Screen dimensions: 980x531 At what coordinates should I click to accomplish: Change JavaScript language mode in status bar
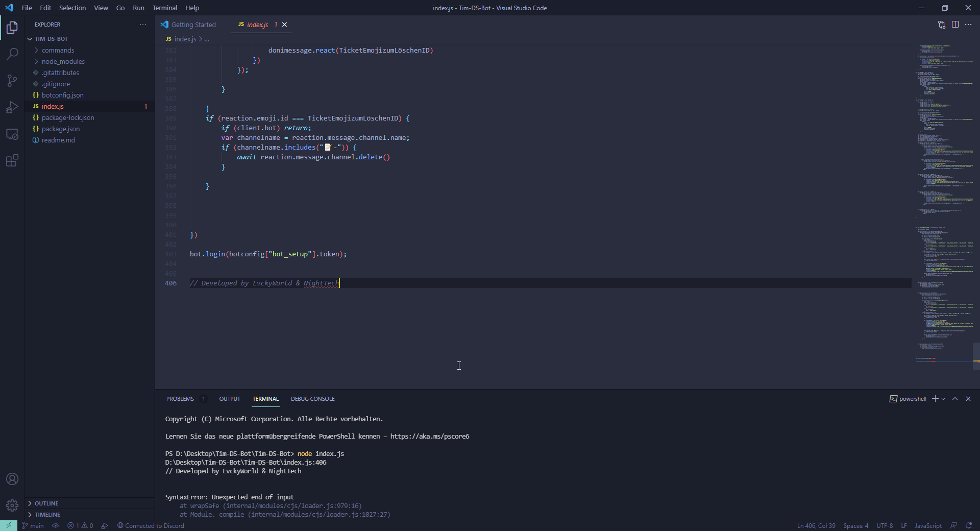[928, 525]
